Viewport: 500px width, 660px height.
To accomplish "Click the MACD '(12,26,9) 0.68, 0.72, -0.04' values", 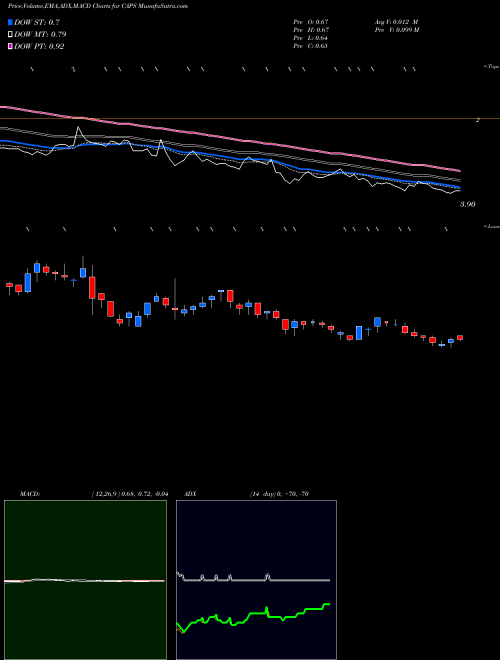I will pyautogui.click(x=129, y=494).
